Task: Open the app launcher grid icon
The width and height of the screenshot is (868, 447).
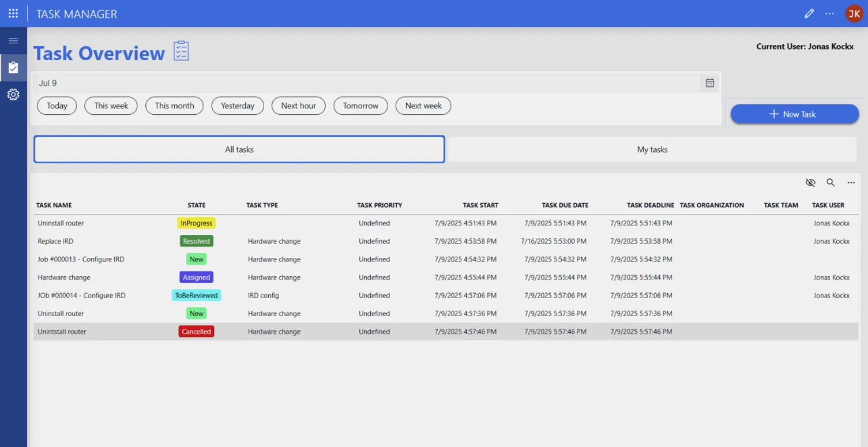Action: click(13, 13)
